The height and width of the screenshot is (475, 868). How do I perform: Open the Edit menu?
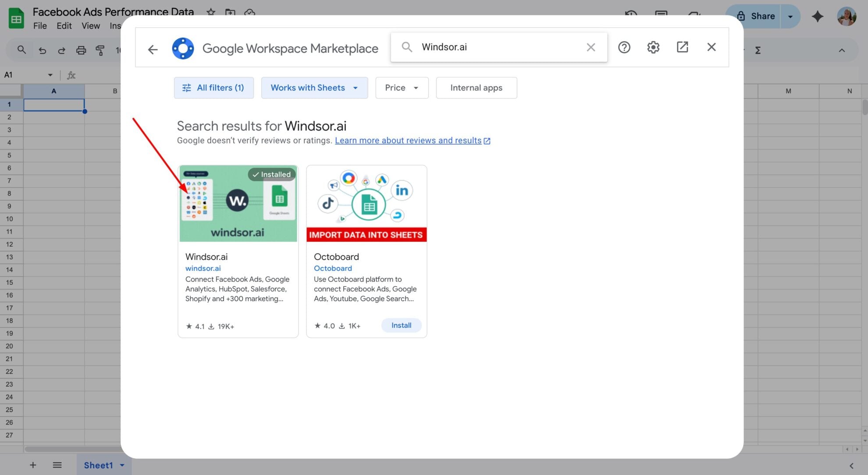[64, 26]
